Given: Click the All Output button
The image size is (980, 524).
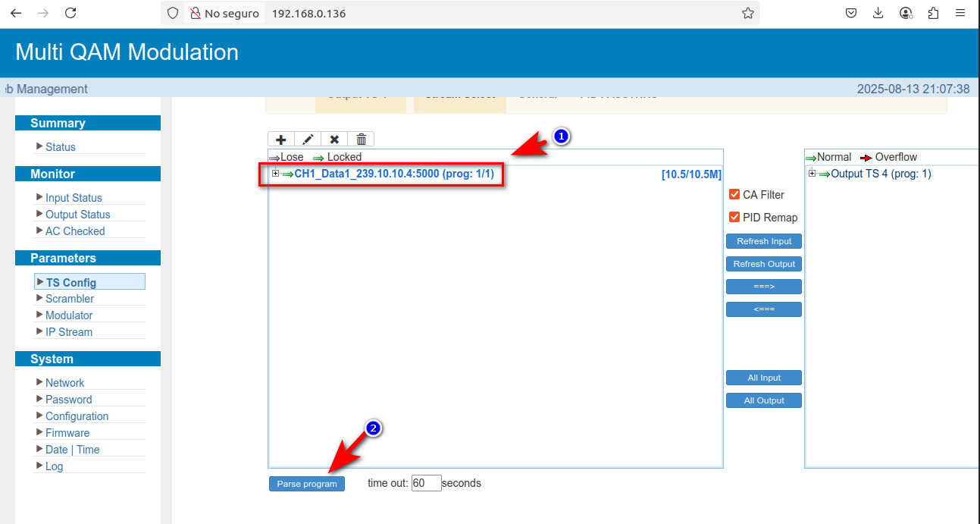Looking at the screenshot, I should [763, 400].
